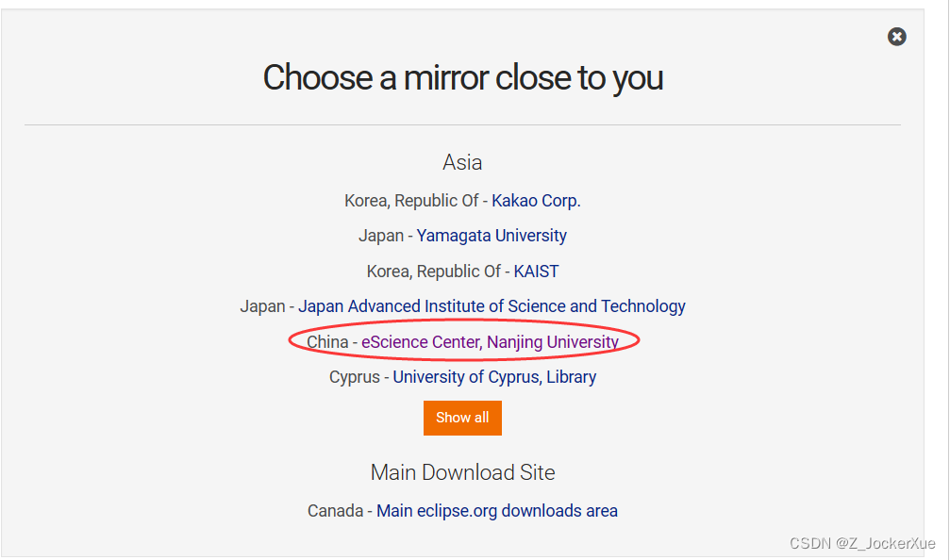Screen dimensions: 950x560
Task: Open the Kakao Corp. mirror link
Action: (x=536, y=201)
